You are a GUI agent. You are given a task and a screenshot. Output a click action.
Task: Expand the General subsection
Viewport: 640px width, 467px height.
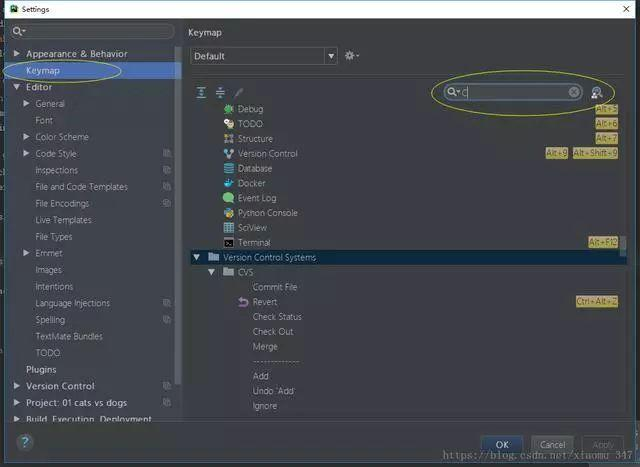click(x=26, y=103)
